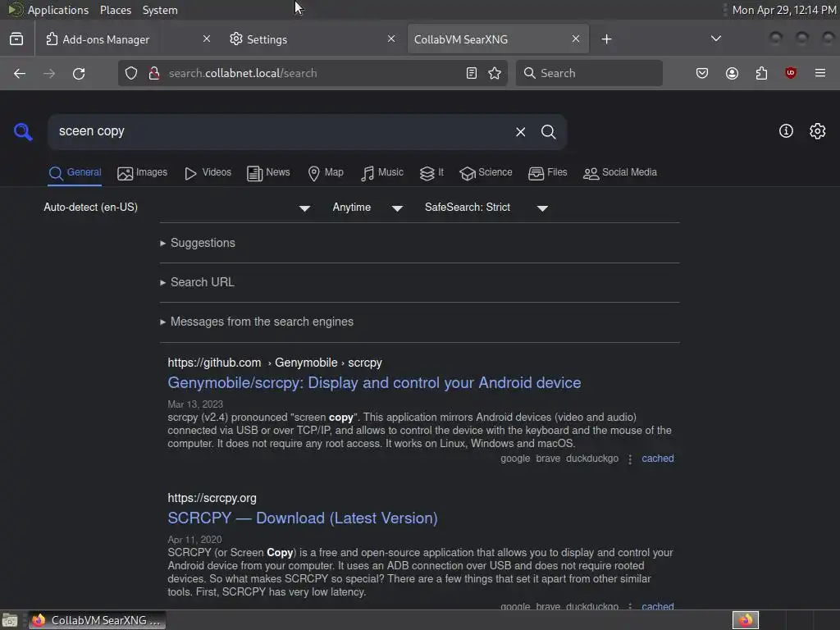The image size is (840, 630).
Task: Open the Firefox account icon
Action: [x=732, y=73]
